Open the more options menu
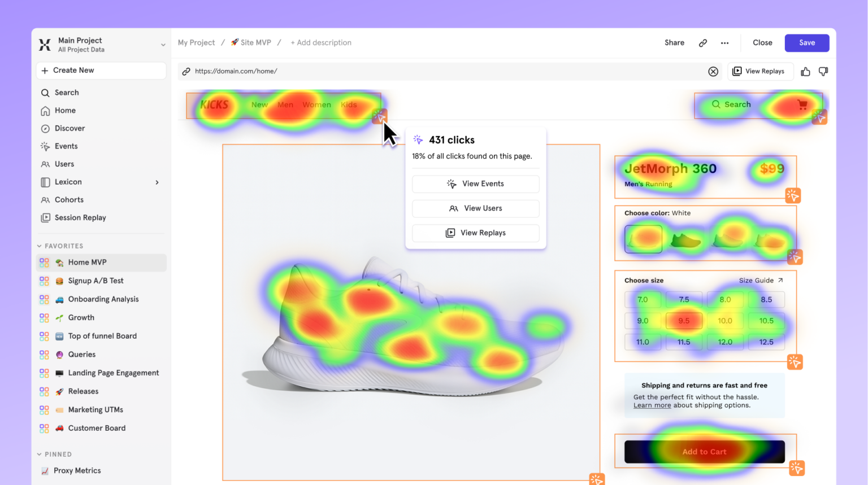This screenshot has width=868, height=485. pos(724,42)
